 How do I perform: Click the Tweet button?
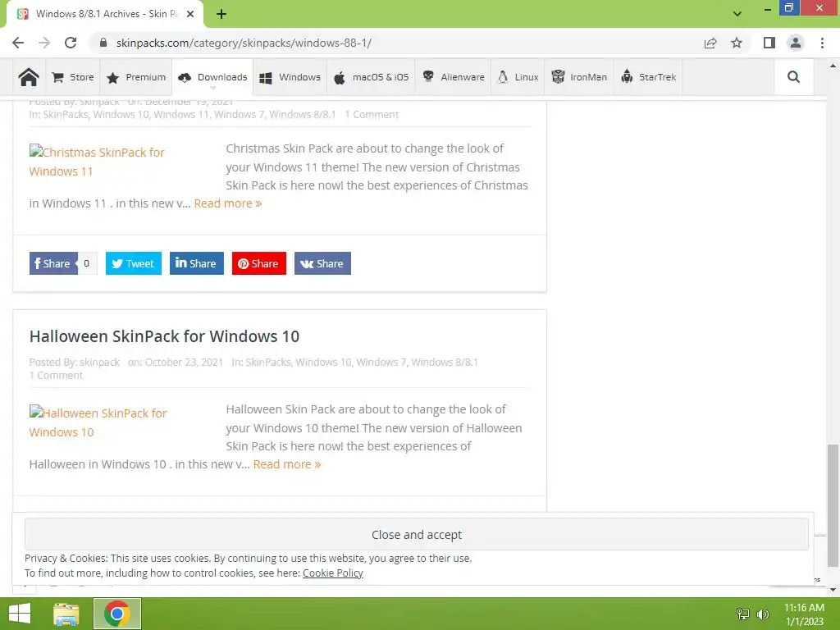pos(134,263)
